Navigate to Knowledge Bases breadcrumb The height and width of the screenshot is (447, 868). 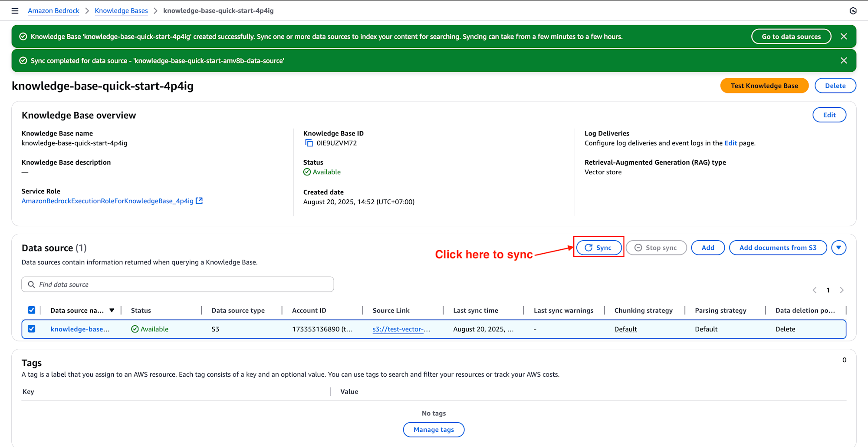pos(121,10)
